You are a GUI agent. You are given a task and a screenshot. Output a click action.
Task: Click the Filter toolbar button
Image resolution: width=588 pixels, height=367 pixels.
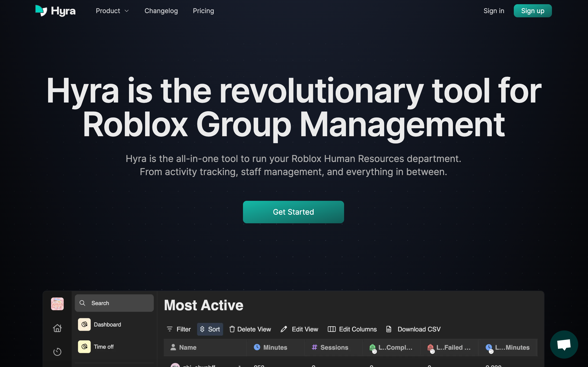(x=179, y=329)
